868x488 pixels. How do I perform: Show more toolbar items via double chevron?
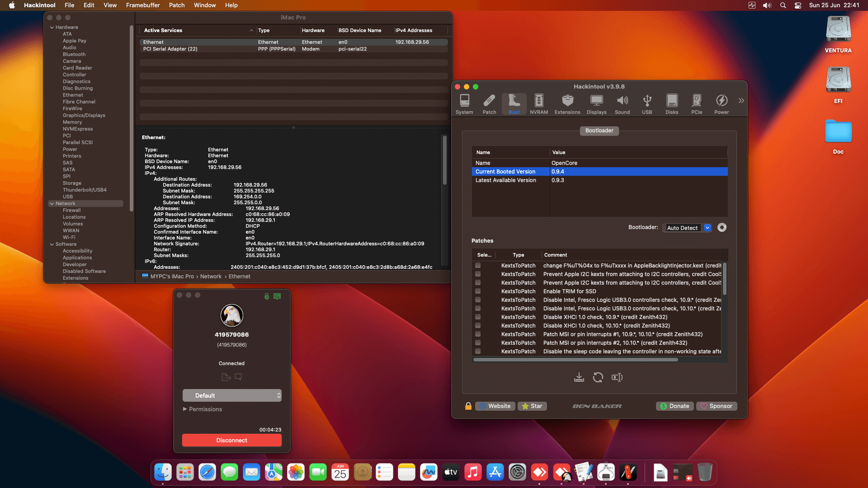pos(741,101)
